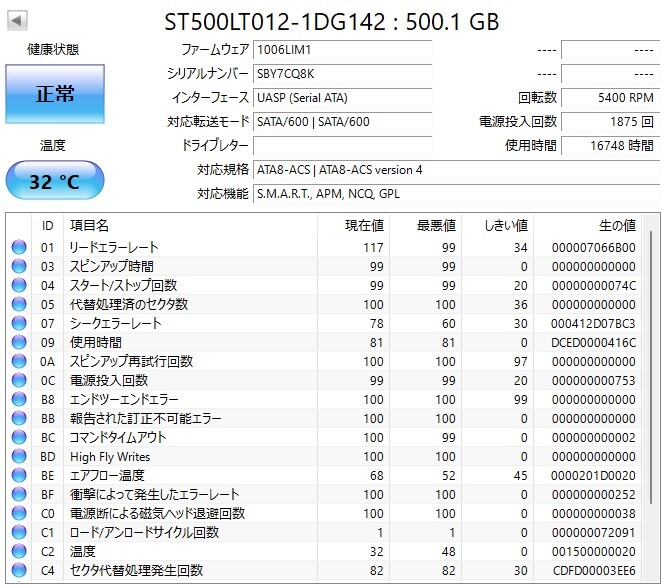Click status circle for シークエラーレート row

pyautogui.click(x=19, y=323)
